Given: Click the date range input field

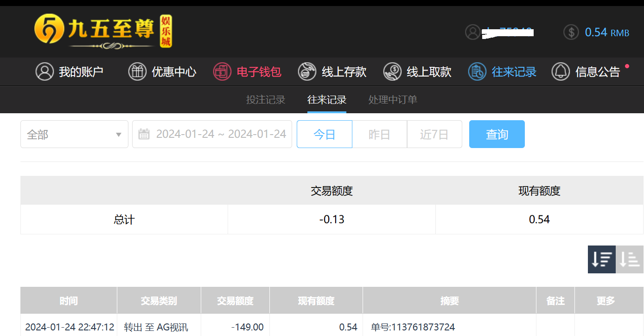Looking at the screenshot, I should 212,135.
